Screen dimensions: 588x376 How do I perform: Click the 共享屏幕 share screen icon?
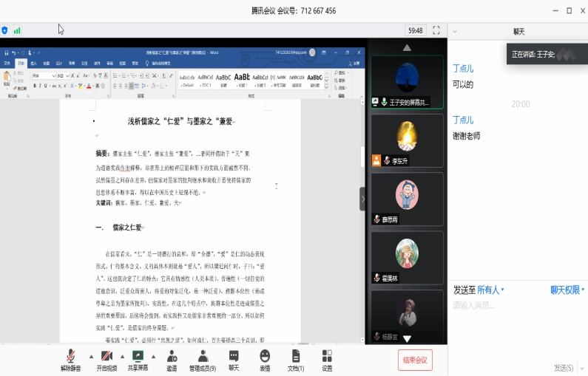(x=138, y=359)
